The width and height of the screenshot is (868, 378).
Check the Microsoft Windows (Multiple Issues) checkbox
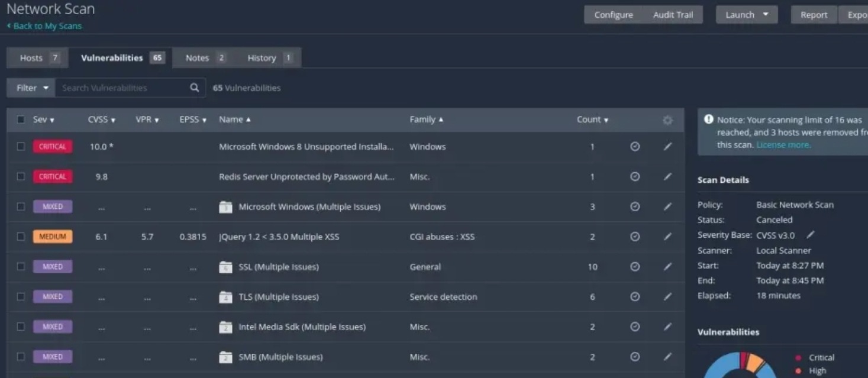(21, 206)
